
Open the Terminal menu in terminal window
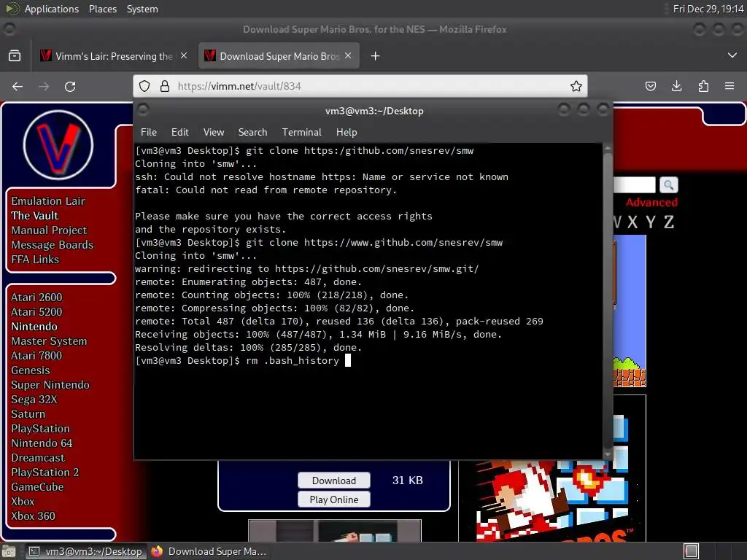coord(301,133)
